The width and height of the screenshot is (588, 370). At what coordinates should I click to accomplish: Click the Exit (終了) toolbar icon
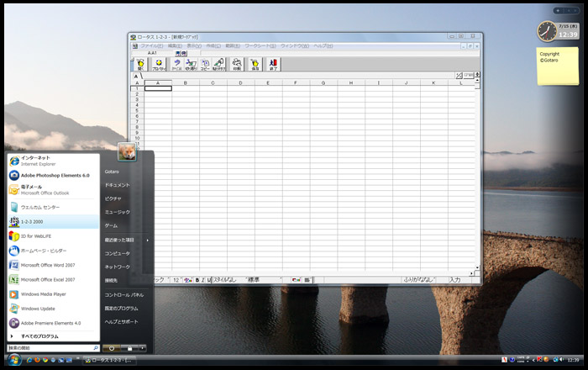tap(273, 64)
